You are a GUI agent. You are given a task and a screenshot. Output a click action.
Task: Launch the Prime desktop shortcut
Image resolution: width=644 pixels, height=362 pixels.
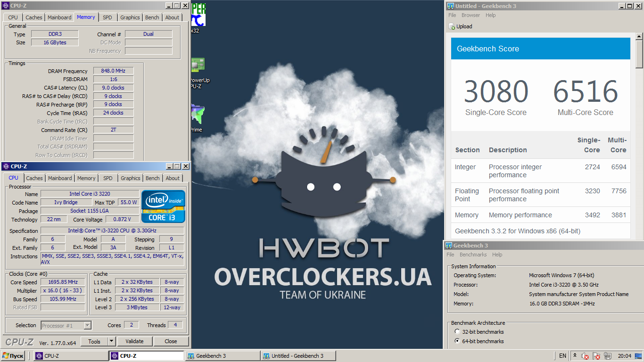(x=198, y=119)
